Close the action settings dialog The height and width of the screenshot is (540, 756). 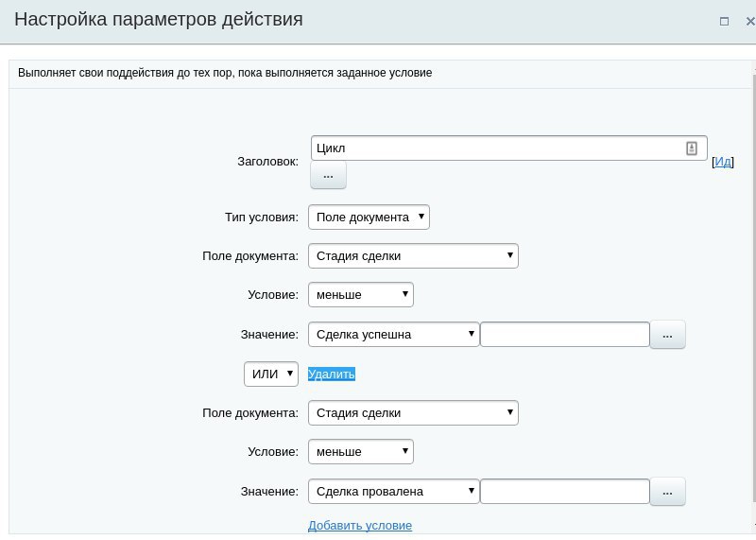(x=749, y=21)
